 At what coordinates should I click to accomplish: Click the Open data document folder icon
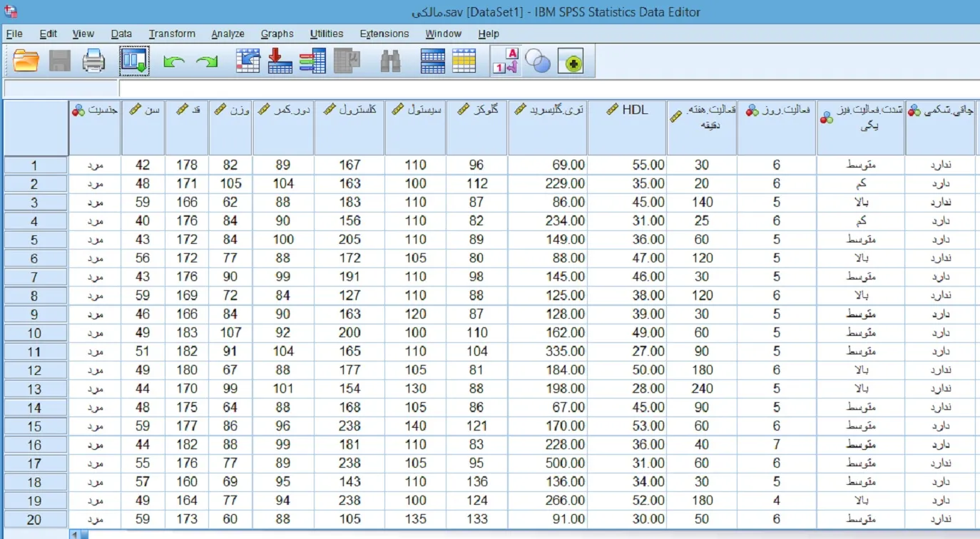coord(26,61)
